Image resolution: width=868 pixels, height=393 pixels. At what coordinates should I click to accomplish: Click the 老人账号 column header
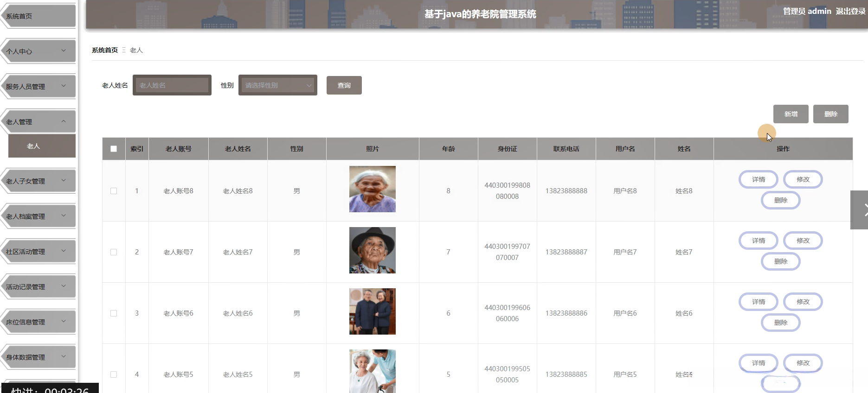pyautogui.click(x=179, y=149)
